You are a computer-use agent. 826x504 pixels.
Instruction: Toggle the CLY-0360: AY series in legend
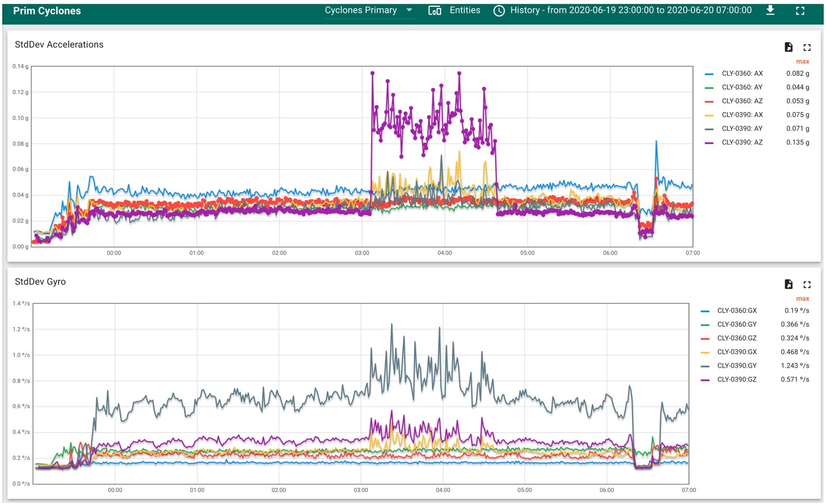[x=742, y=87]
